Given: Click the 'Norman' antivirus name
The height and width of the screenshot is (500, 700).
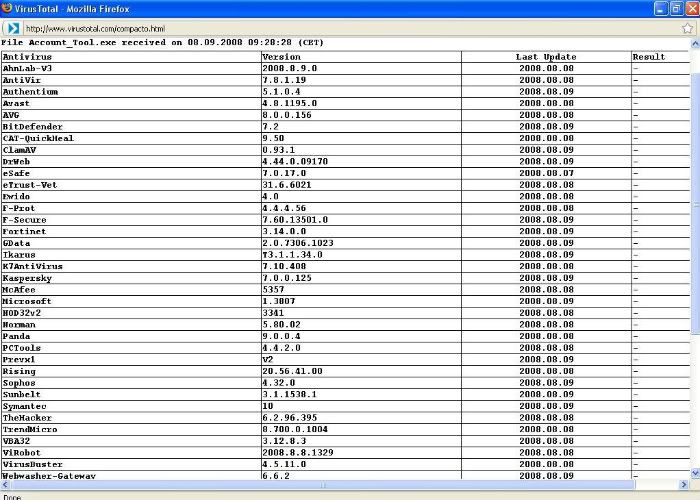Looking at the screenshot, I should pyautogui.click(x=19, y=325).
